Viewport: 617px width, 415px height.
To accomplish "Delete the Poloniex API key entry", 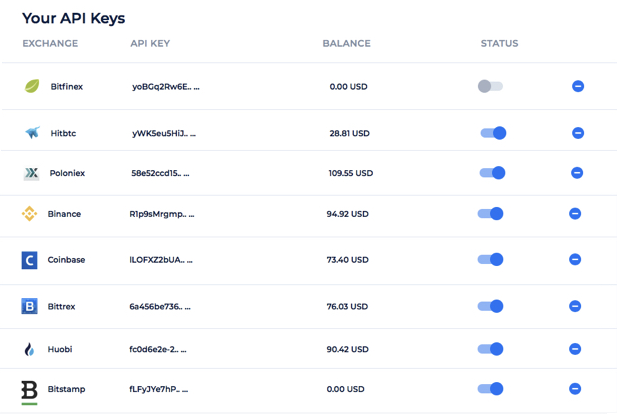I will click(577, 173).
